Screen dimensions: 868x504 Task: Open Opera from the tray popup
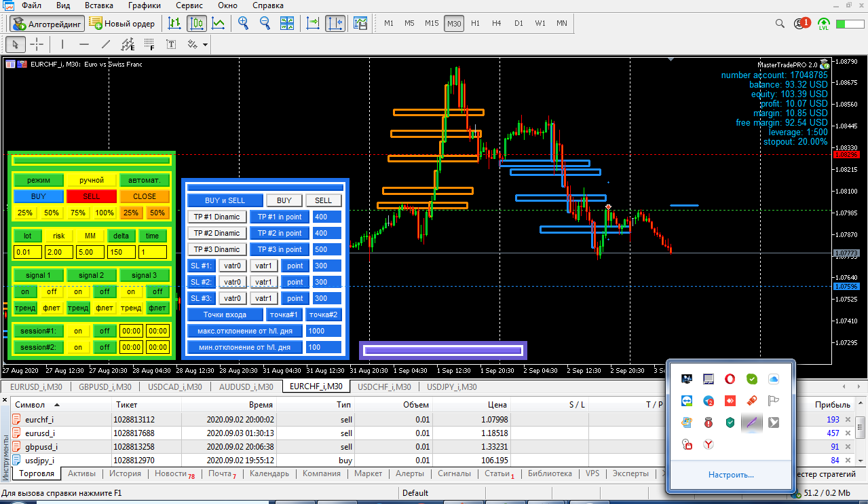point(730,379)
